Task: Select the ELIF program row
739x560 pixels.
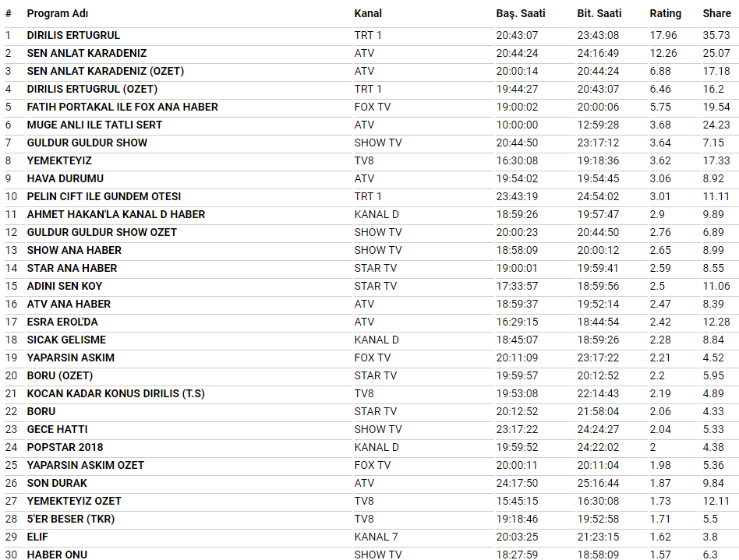Action: tap(38, 537)
